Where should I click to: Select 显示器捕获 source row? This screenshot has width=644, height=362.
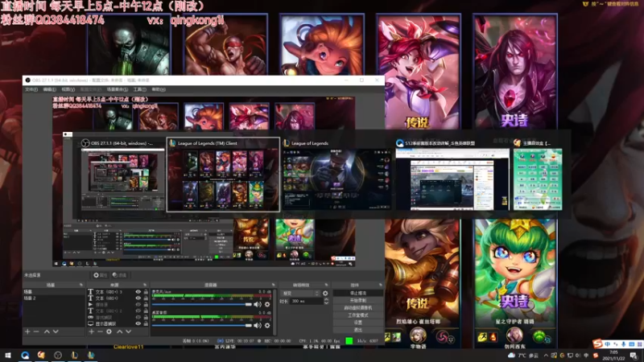pos(118,324)
